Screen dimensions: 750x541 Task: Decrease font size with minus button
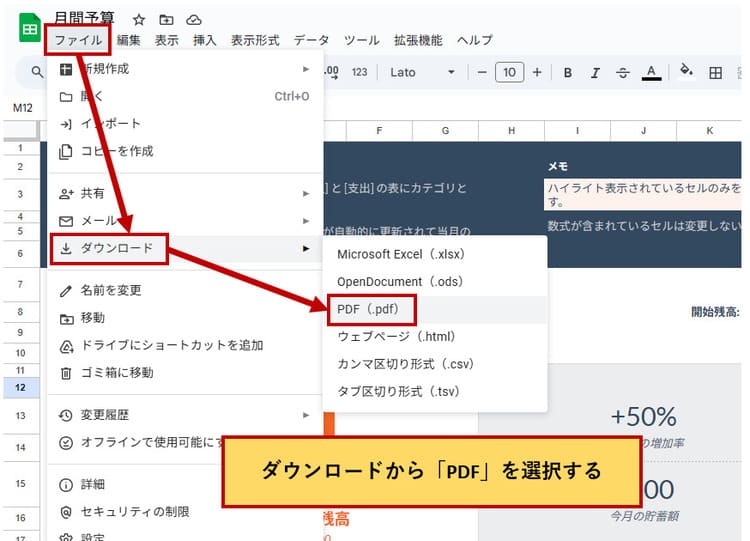tap(482, 72)
